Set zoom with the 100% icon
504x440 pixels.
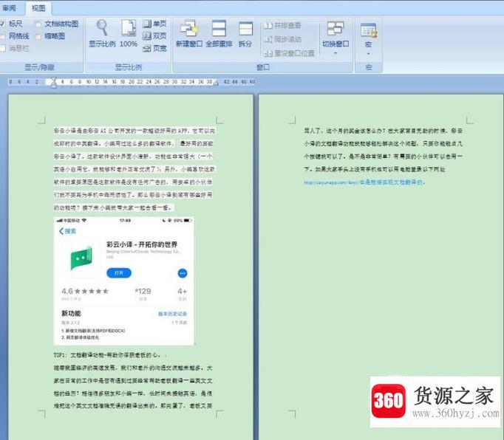click(x=129, y=33)
